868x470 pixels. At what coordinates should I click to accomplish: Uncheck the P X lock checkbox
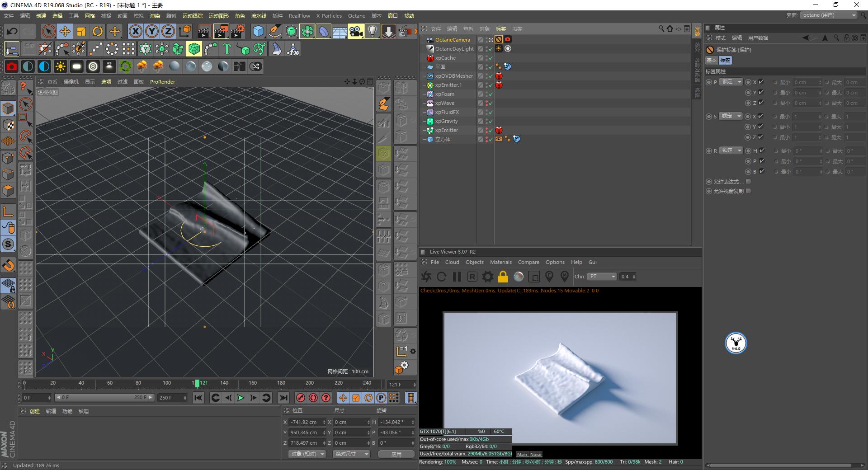[x=761, y=82]
